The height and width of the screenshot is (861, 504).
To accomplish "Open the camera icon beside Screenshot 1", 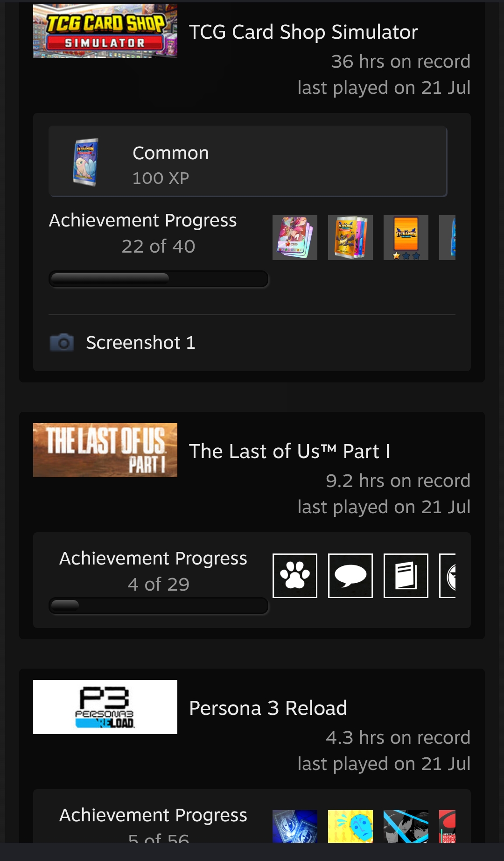I will (x=62, y=343).
